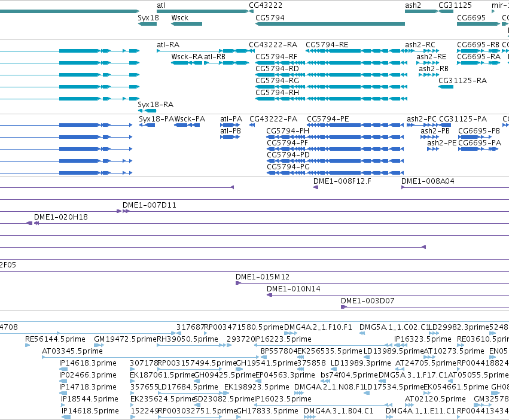Image resolution: width=509 pixels, height=420 pixels.
Task: Click EST RE56144.5prime
Action: pyautogui.click(x=55, y=340)
